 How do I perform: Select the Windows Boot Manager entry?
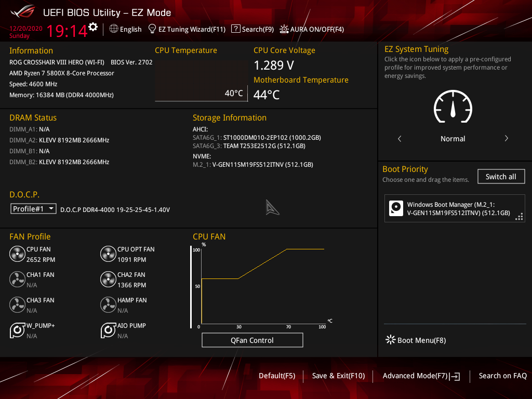(455, 208)
